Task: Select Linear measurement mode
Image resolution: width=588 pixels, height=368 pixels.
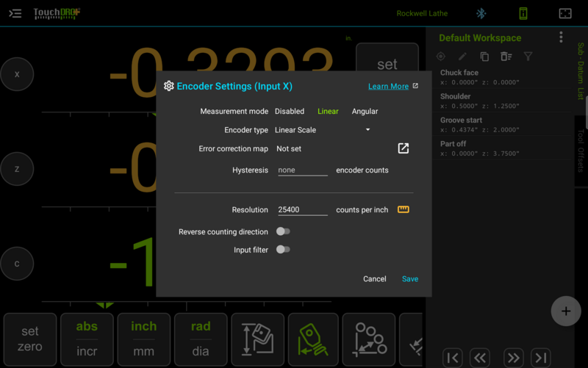Action: (x=328, y=112)
